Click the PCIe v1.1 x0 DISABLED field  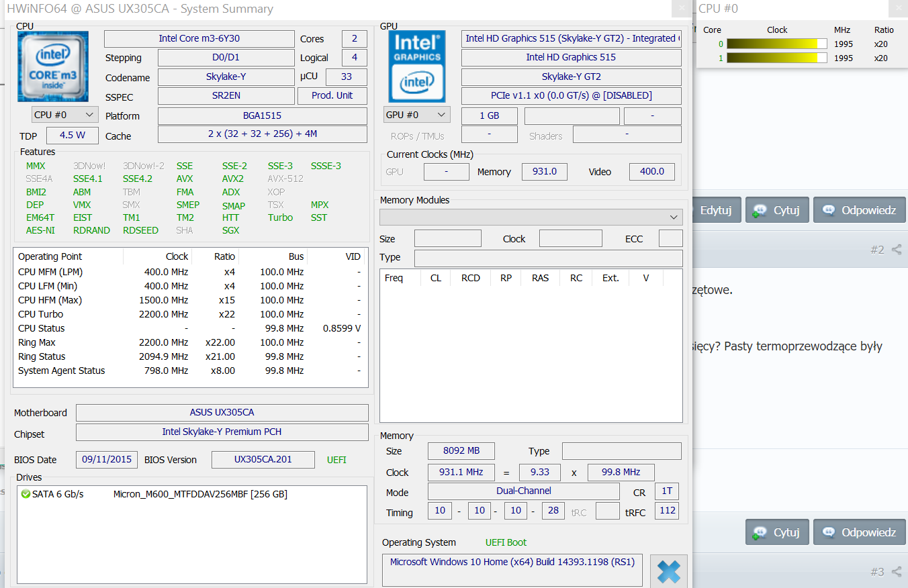(572, 95)
